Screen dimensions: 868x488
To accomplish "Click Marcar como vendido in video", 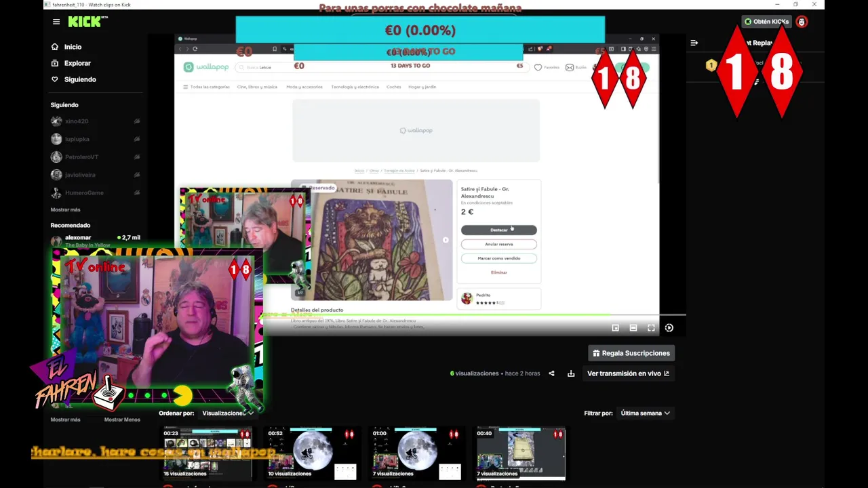I will [x=498, y=258].
